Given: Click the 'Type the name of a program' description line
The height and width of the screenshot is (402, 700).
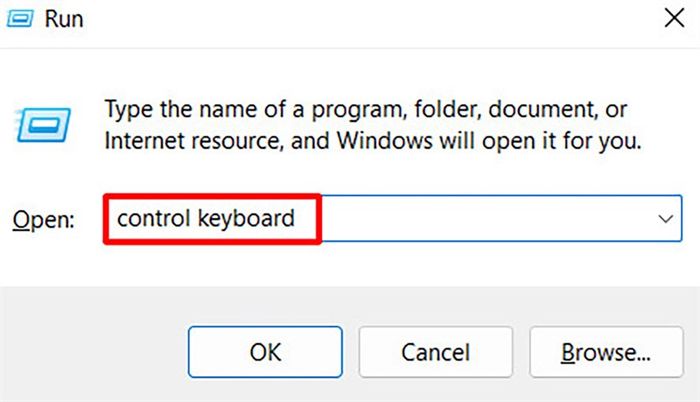Looking at the screenshot, I should 366,109.
